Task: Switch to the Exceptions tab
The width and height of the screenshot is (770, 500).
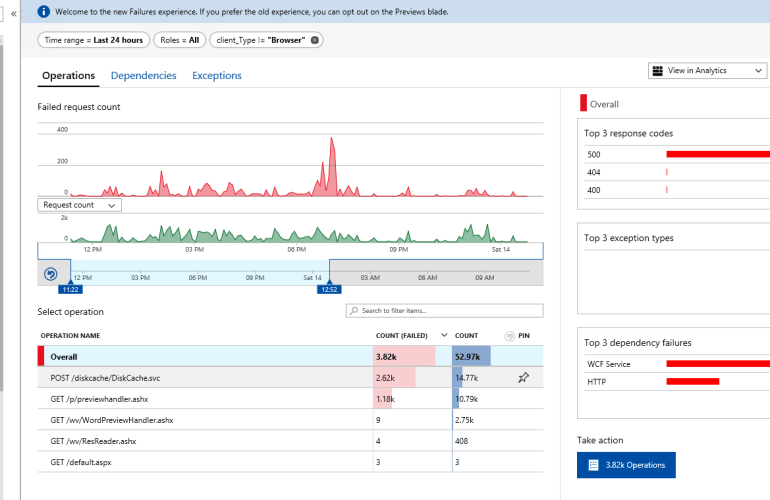Action: tap(216, 76)
